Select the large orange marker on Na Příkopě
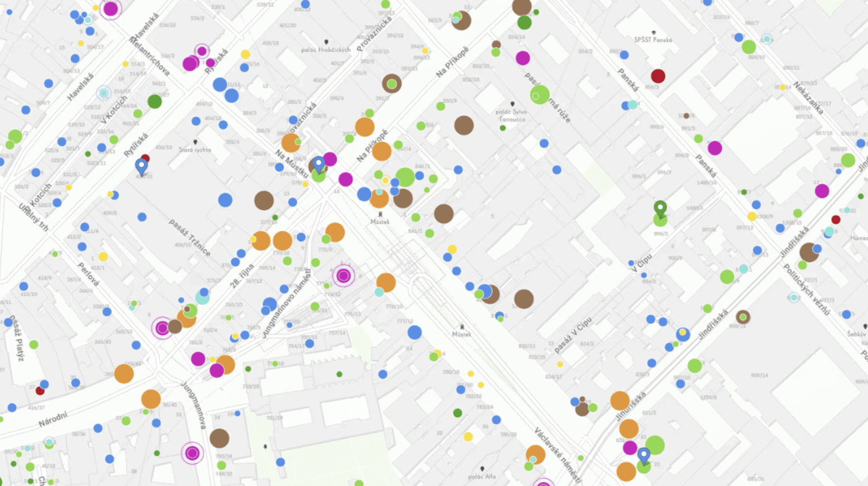 click(381, 151)
